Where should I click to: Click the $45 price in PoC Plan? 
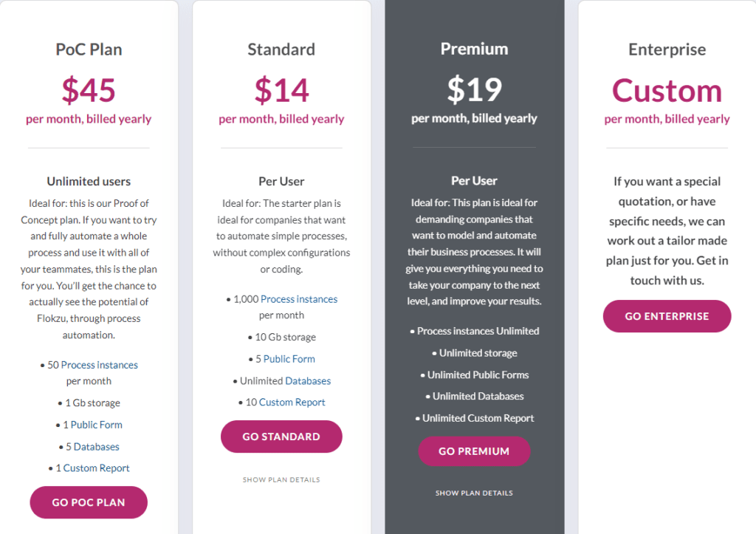(89, 90)
